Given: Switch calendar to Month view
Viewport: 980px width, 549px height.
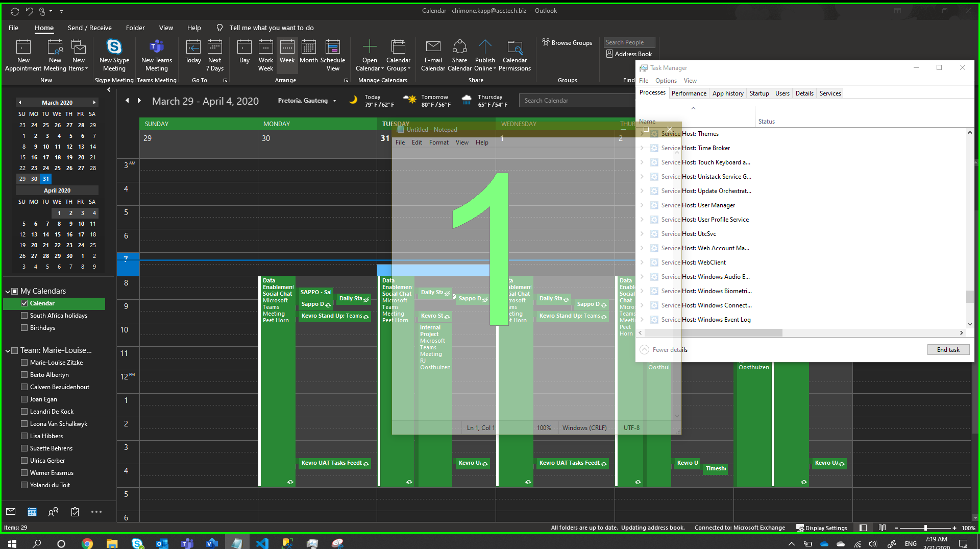Looking at the screenshot, I should tap(309, 52).
